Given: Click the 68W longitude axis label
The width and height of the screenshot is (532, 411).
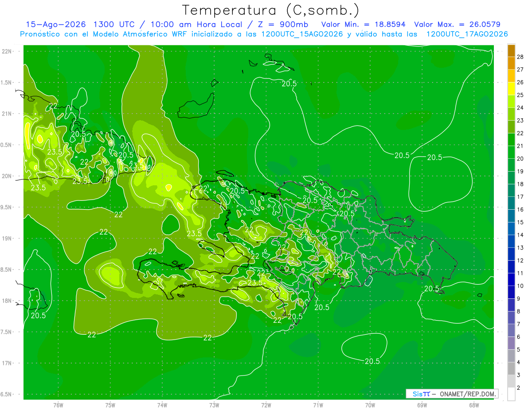Looking at the screenshot, I should pos(474,405).
